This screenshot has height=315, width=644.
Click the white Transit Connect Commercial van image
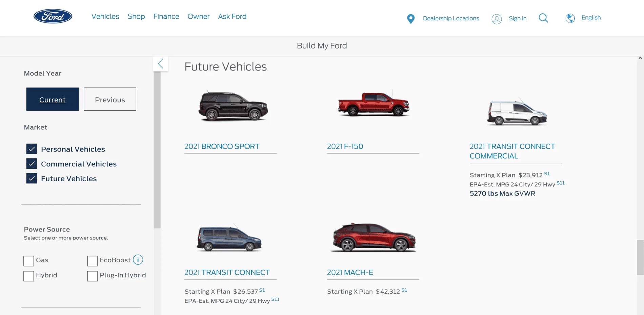coord(517,112)
